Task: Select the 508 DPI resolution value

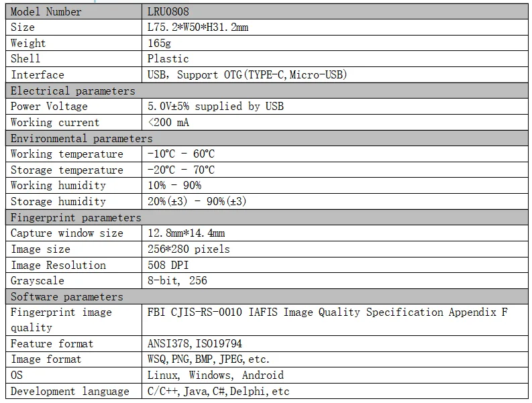Action: click(x=168, y=265)
